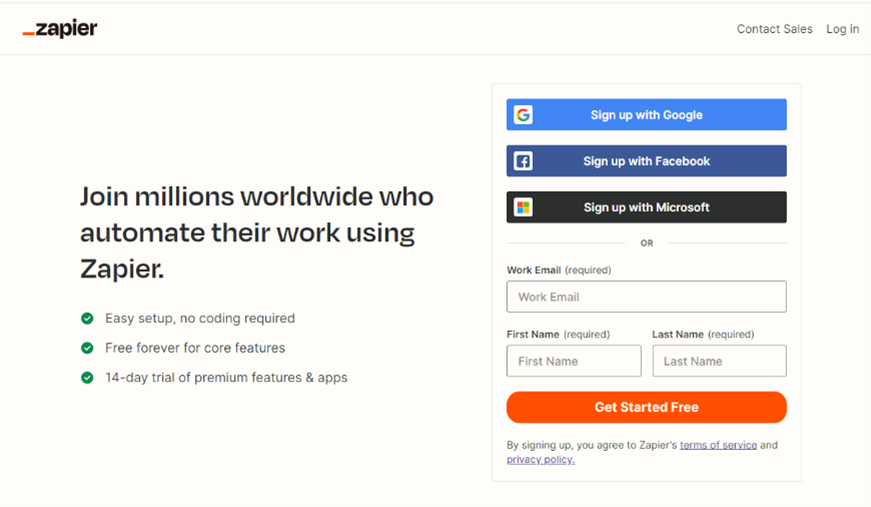
Task: Submit with Get Started Free
Action: point(647,407)
